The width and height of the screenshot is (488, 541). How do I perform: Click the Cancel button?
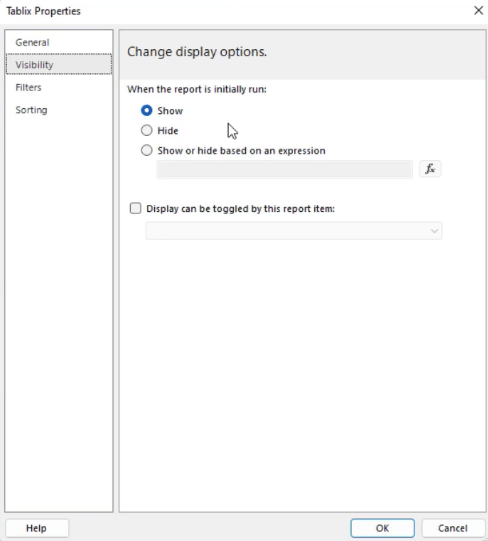point(453,528)
